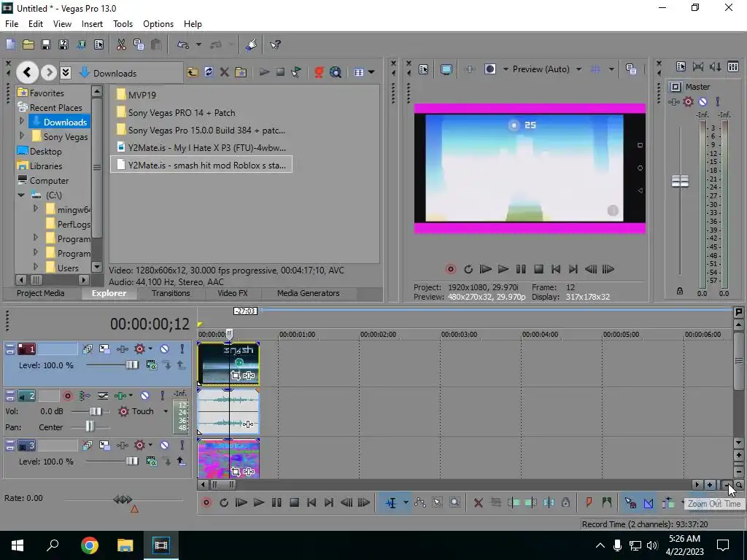Viewport: 747px width, 560px height.
Task: Switch to the Media Generators tab
Action: pyautogui.click(x=309, y=293)
